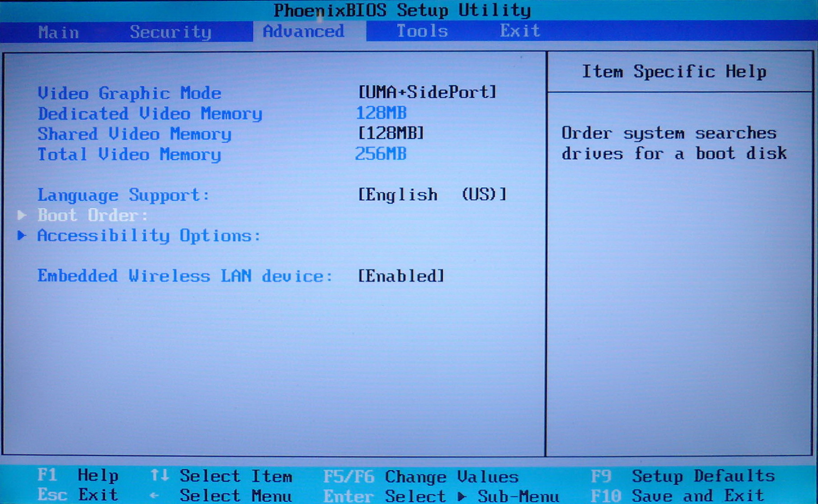
Task: Select the Shared Video Memory label
Action: pos(134,134)
